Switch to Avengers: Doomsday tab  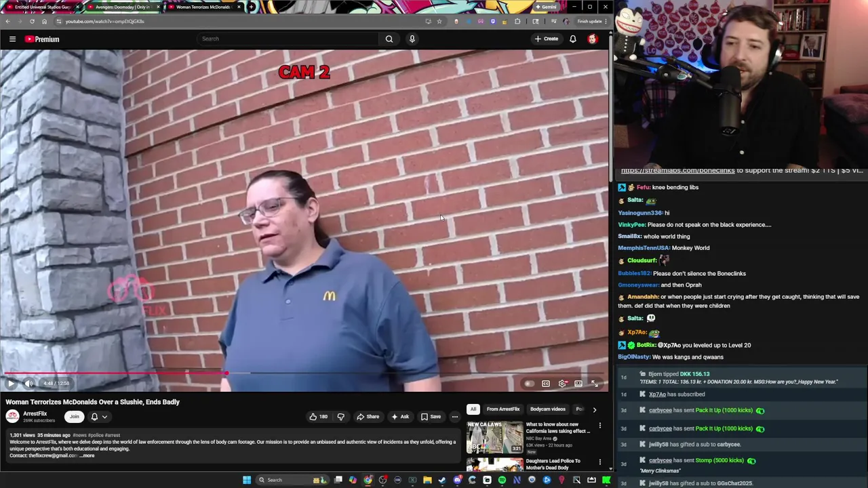pyautogui.click(x=123, y=7)
